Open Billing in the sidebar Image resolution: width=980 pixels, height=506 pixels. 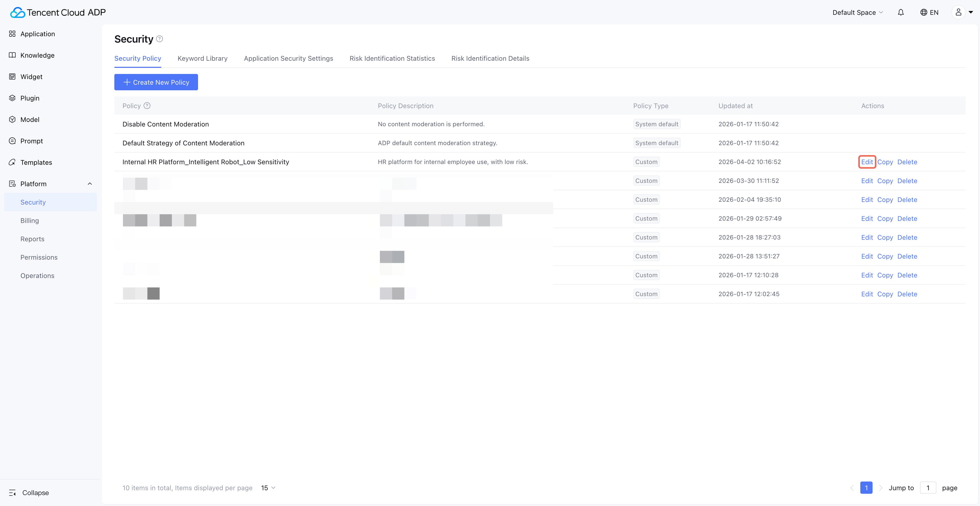pyautogui.click(x=30, y=221)
